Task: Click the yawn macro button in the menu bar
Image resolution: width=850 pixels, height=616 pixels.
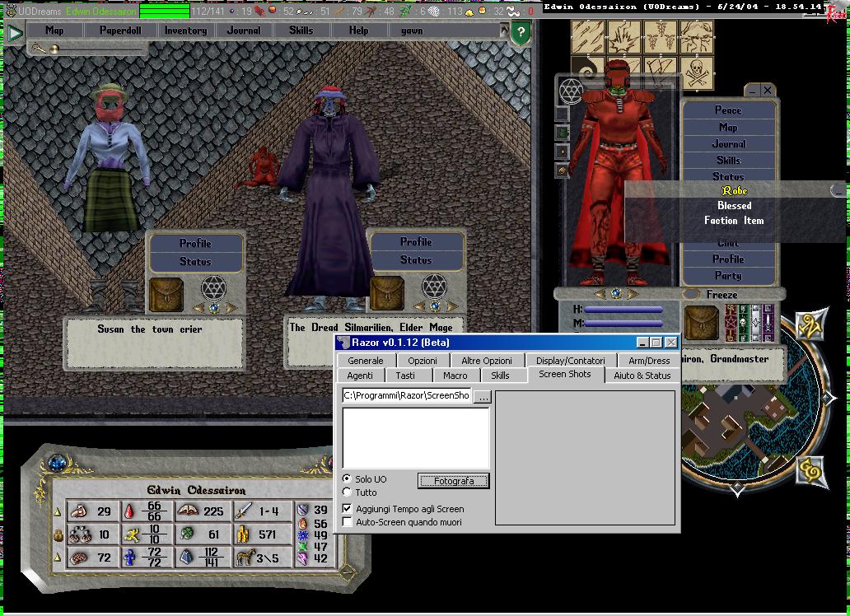Action: 412,30
